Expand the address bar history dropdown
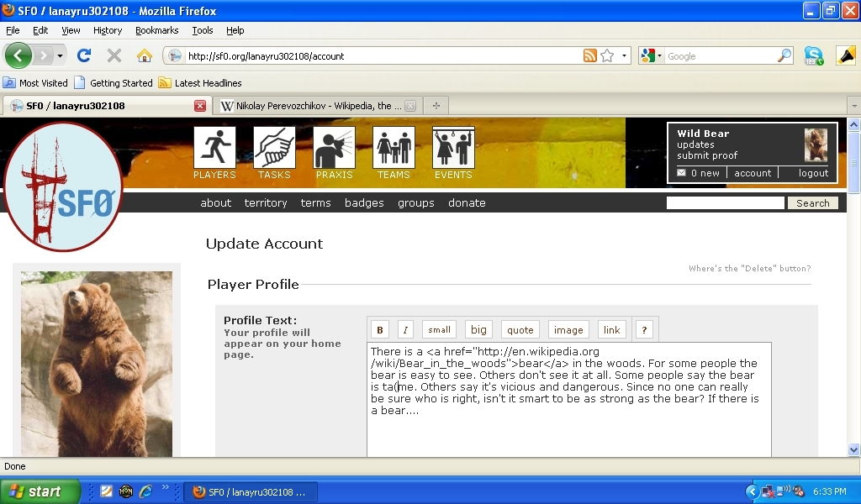The width and height of the screenshot is (861, 504). coord(624,56)
